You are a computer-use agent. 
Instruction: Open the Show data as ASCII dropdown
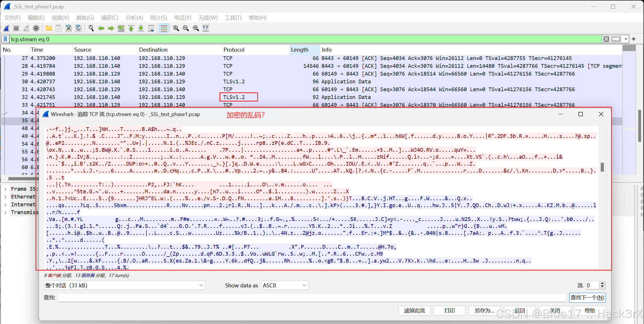coord(284,285)
